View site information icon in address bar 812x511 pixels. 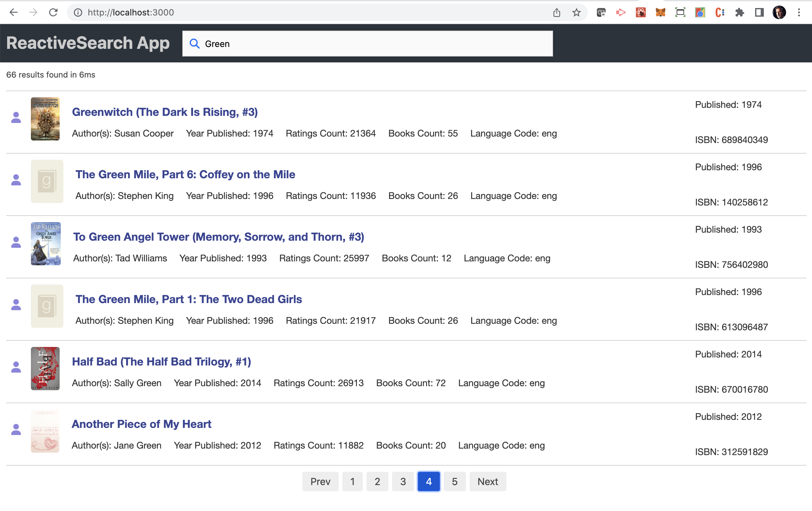[x=78, y=12]
